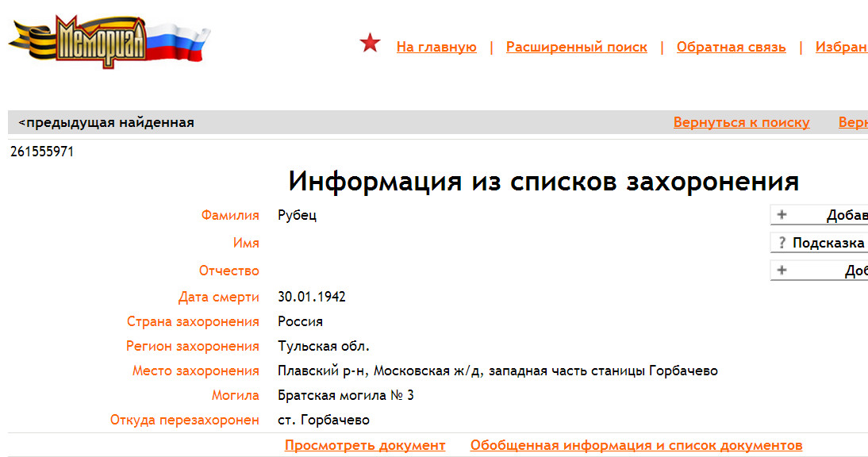Click the Информация из списков захоронения heading

point(543,182)
